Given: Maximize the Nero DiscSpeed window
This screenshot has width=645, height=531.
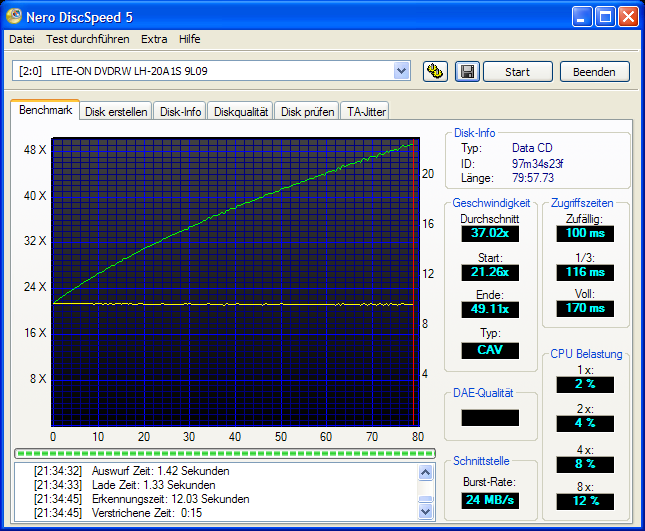Looking at the screenshot, I should pos(605,17).
